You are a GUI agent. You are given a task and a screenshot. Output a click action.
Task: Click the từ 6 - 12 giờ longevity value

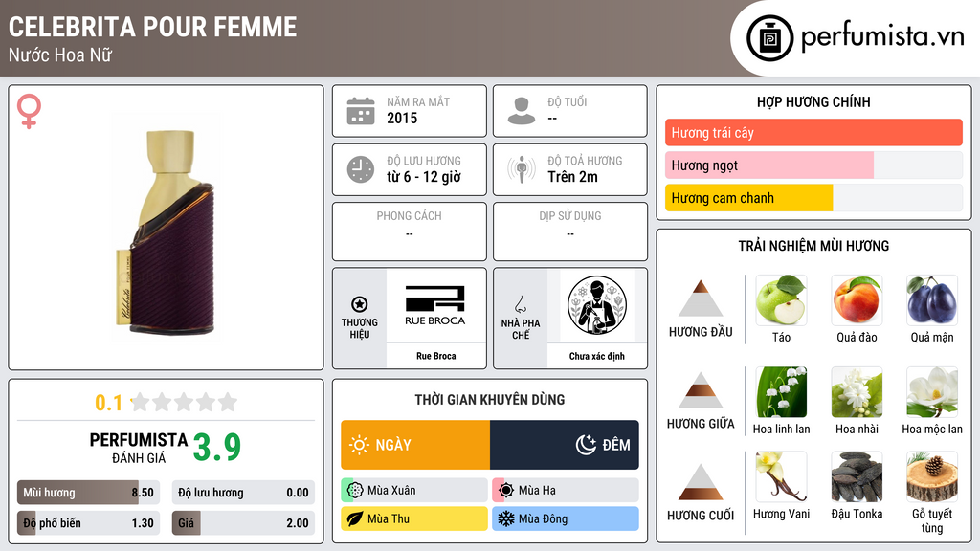click(424, 177)
